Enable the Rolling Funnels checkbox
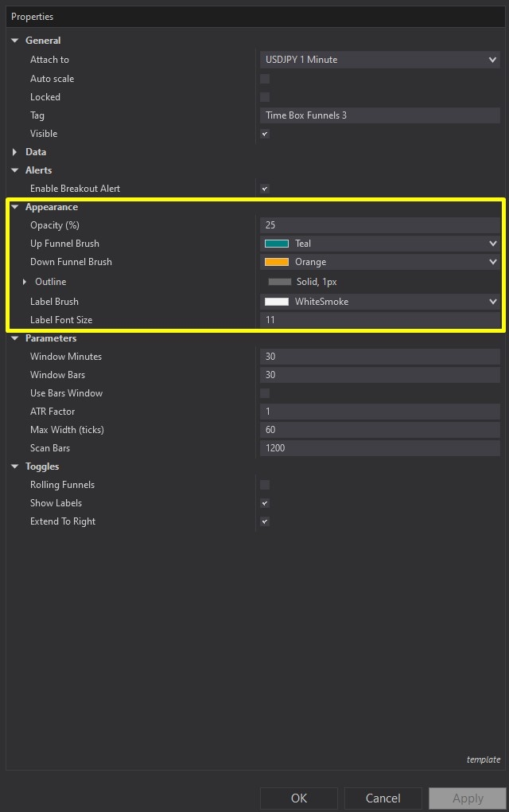 (x=265, y=485)
